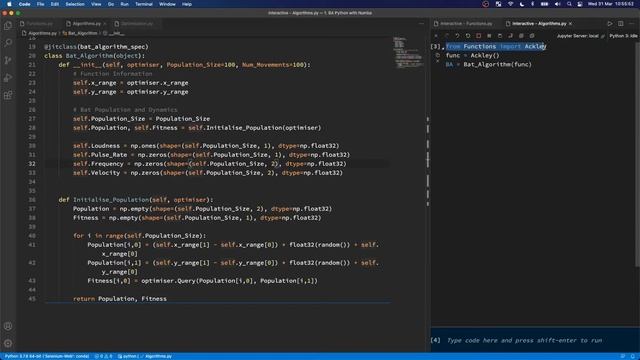Open the Go menu
Image resolution: width=640 pixels, height=360 pixels.
(x=111, y=4)
